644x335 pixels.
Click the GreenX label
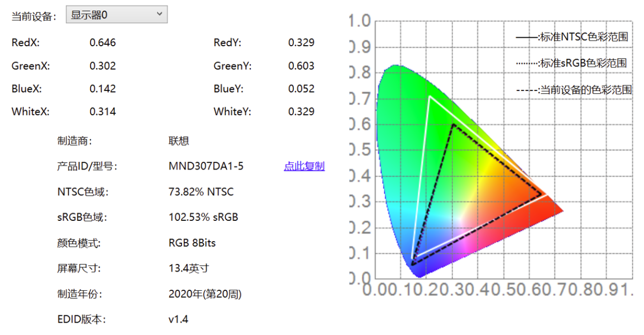(x=31, y=66)
